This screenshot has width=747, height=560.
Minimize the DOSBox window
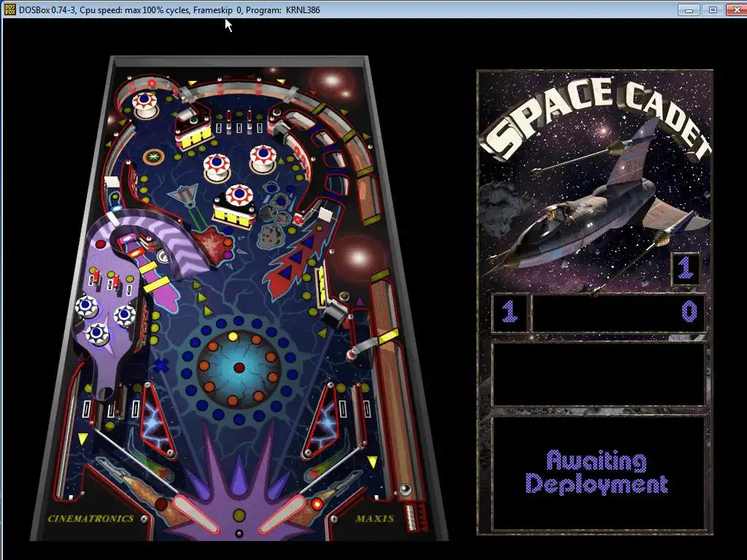coord(689,9)
